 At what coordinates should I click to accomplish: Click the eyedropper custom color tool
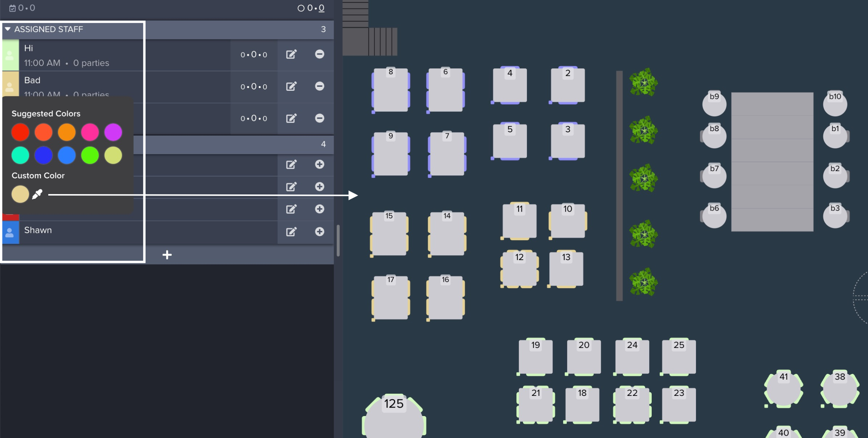pos(37,194)
